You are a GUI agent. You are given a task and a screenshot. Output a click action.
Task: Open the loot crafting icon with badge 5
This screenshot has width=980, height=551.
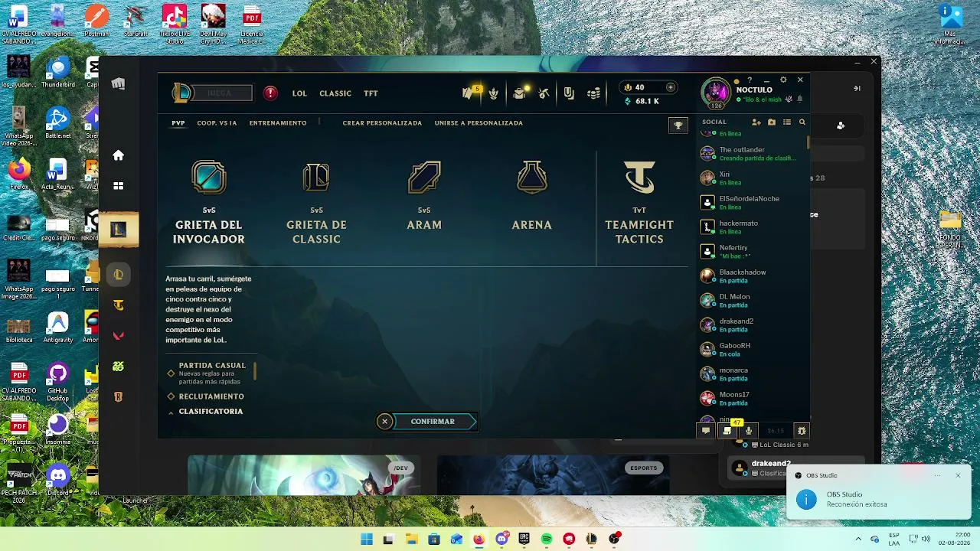pos(469,93)
